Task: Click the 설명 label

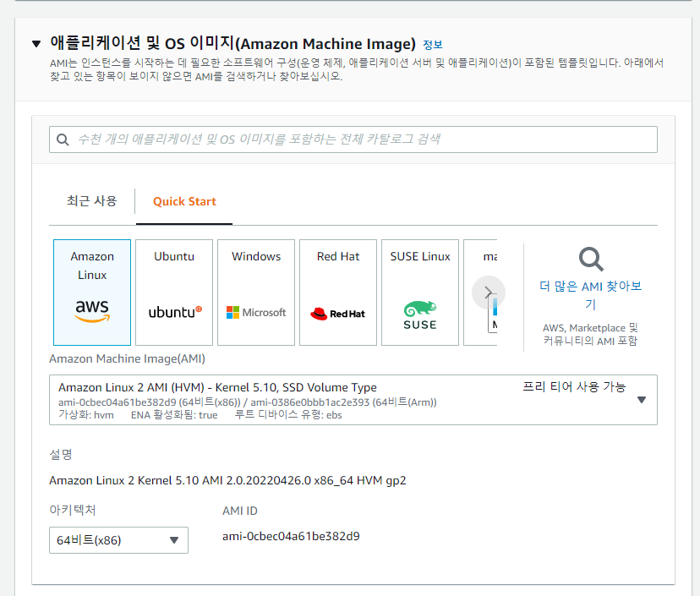Action: 61,455
